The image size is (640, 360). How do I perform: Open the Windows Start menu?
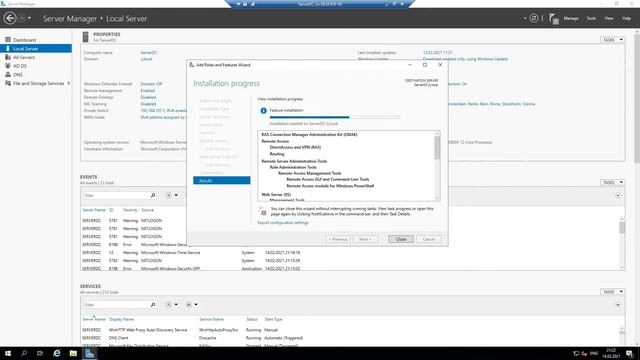click(8, 353)
